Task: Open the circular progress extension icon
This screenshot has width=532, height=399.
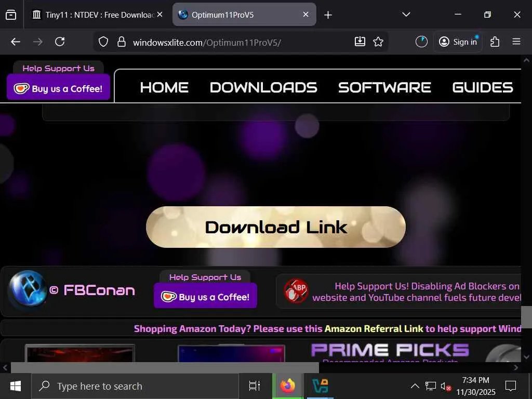Action: (421, 42)
